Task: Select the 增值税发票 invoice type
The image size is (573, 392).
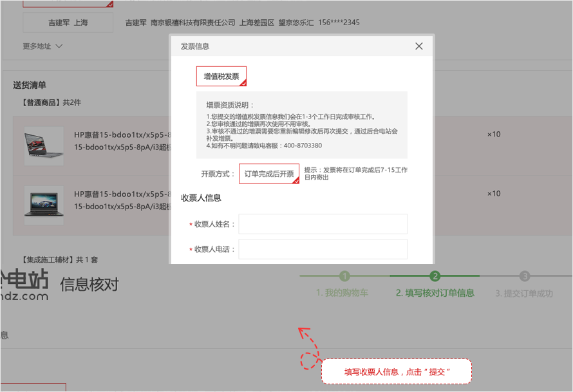Action: 221,77
